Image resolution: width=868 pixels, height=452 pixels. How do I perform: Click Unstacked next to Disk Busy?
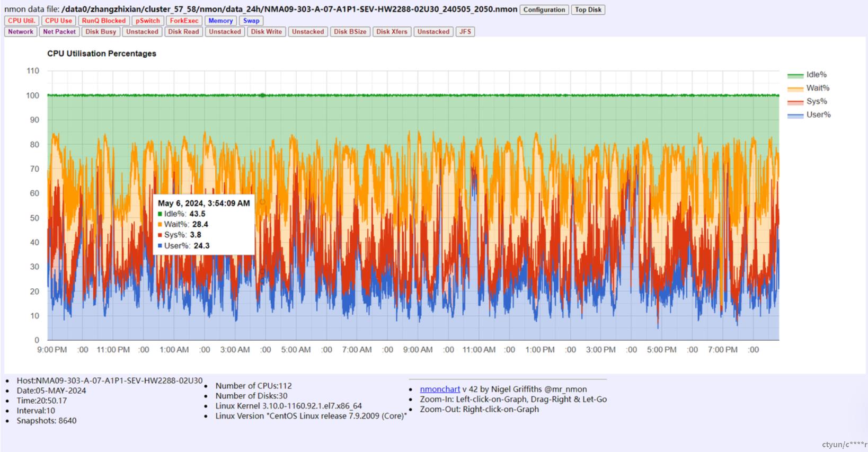click(142, 32)
